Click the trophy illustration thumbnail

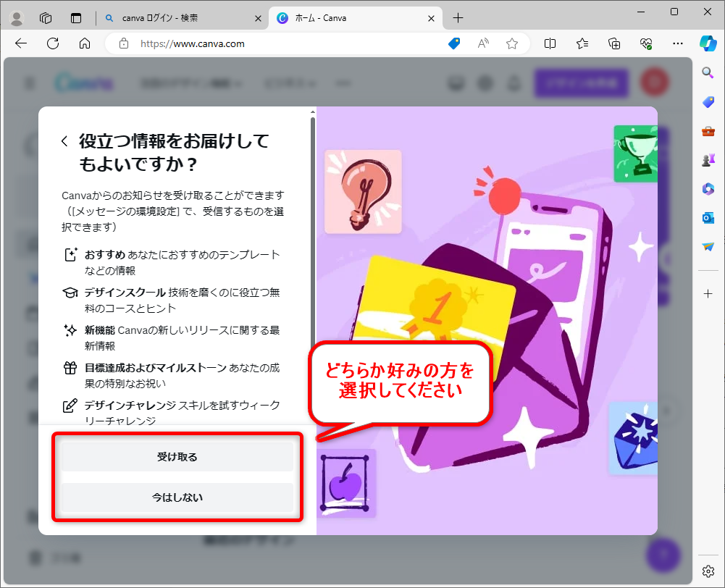coord(635,154)
